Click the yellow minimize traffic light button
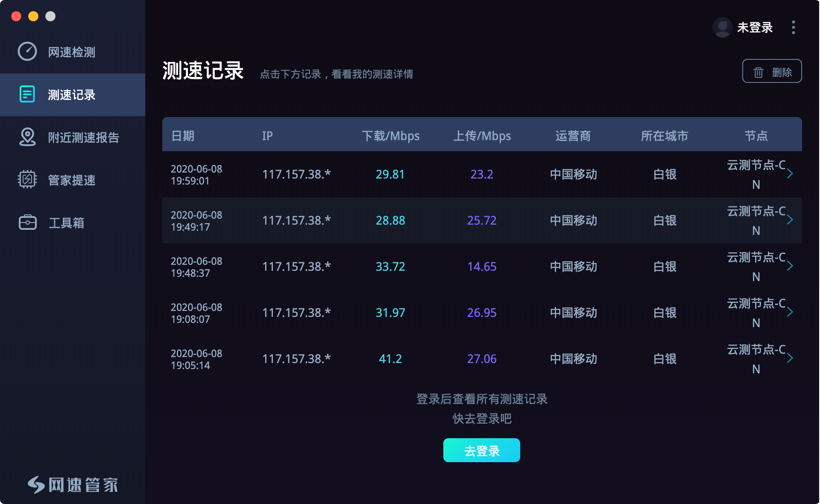The width and height of the screenshot is (820, 504). pyautogui.click(x=32, y=16)
